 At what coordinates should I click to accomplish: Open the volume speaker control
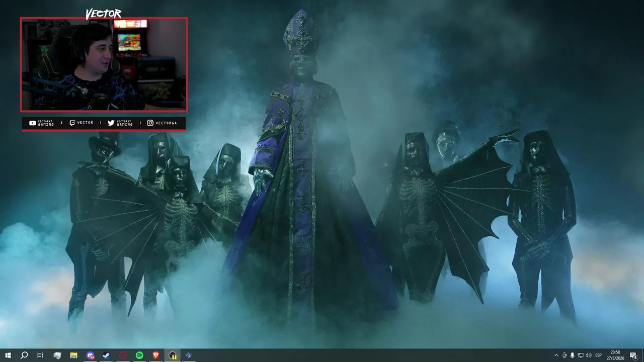(589, 355)
